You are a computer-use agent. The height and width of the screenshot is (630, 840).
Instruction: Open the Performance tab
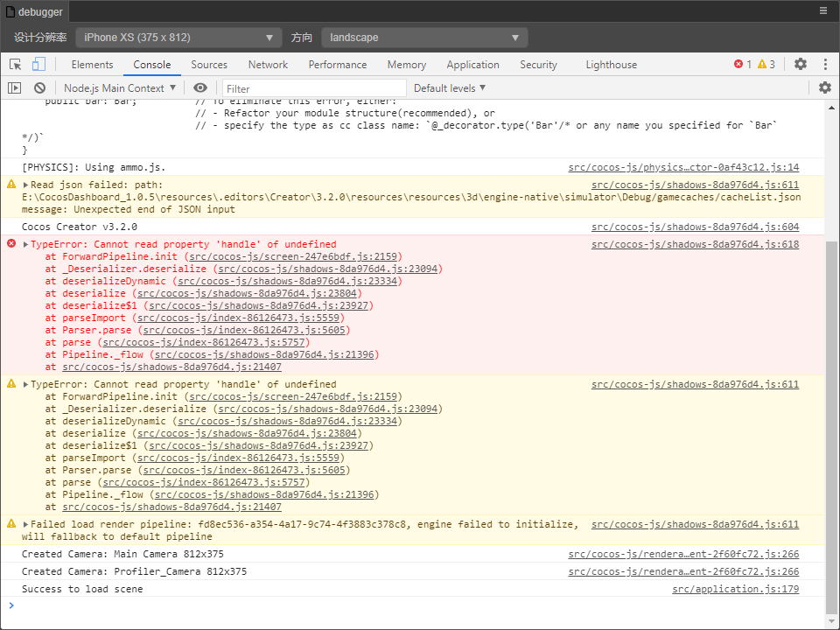pyautogui.click(x=338, y=64)
